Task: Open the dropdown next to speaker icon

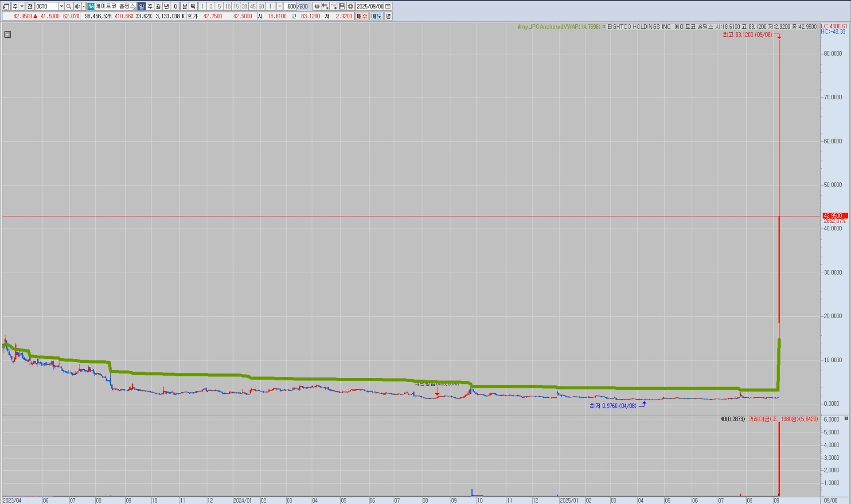Action: pyautogui.click(x=83, y=6)
